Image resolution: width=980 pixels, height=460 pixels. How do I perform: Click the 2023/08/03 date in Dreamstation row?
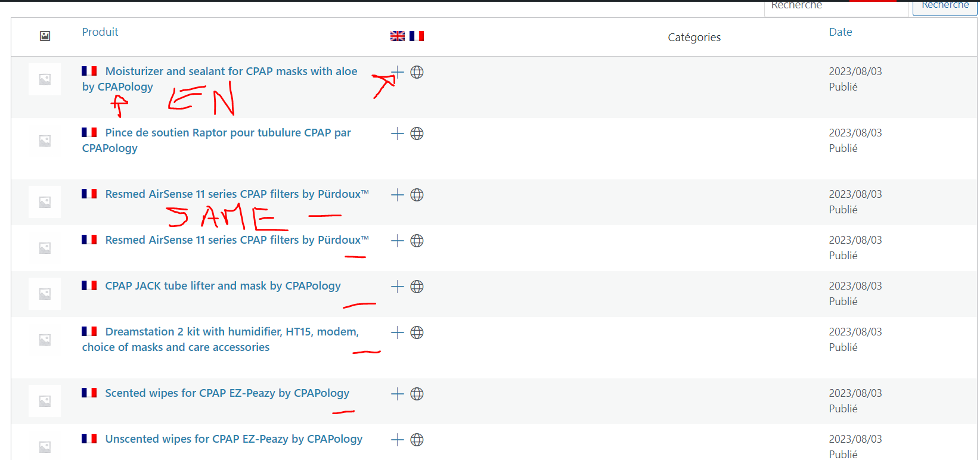[x=855, y=332]
